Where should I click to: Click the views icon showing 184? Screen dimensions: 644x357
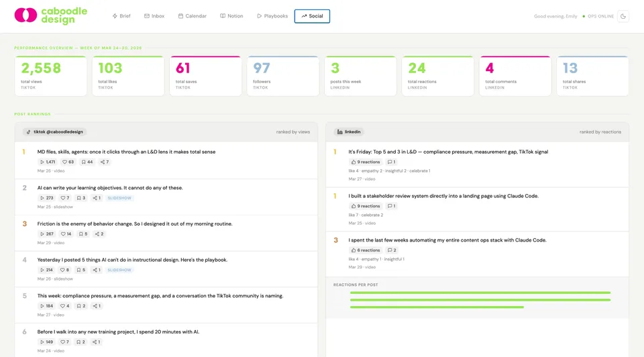[x=42, y=306]
